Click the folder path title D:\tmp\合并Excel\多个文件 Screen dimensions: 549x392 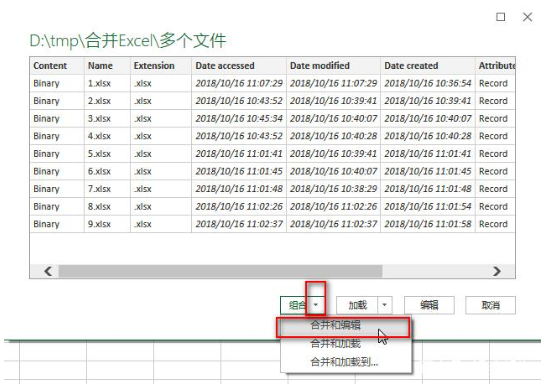128,41
